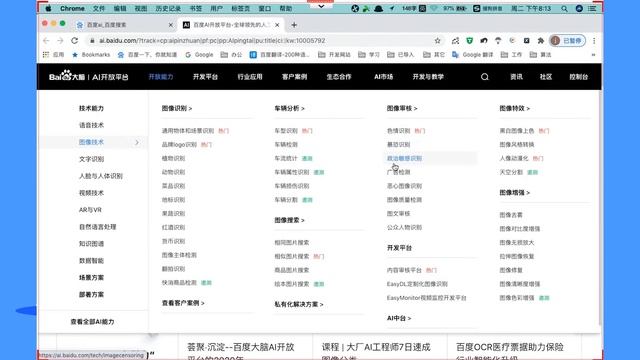
Task: Open the 品牌logo识别 link
Action: click(x=179, y=144)
